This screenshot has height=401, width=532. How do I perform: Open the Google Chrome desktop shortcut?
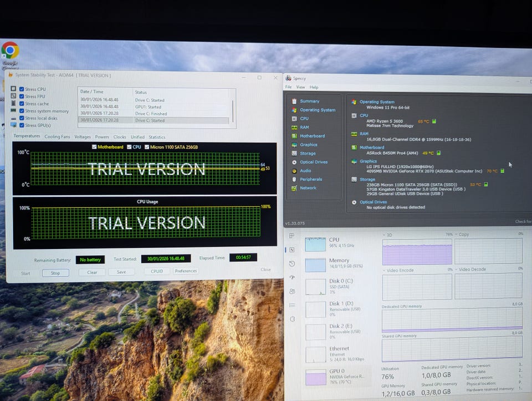point(10,54)
